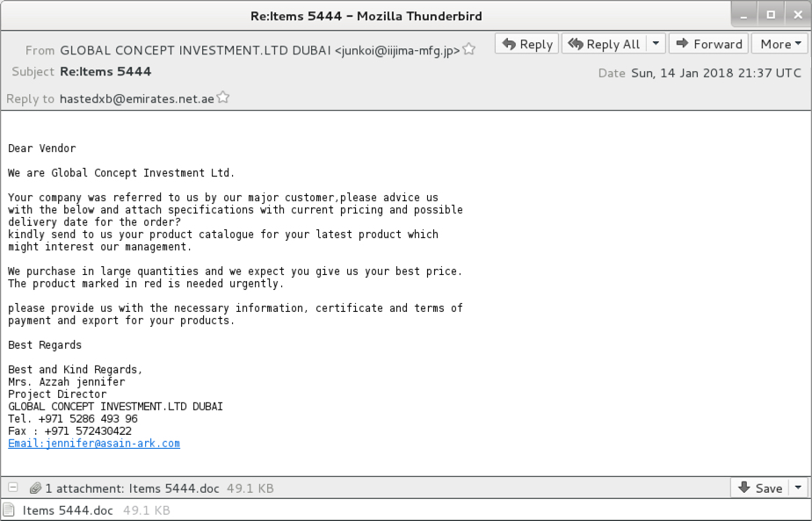Open the jennifer@asain-ark.com email link
The width and height of the screenshot is (812, 521).
(94, 444)
